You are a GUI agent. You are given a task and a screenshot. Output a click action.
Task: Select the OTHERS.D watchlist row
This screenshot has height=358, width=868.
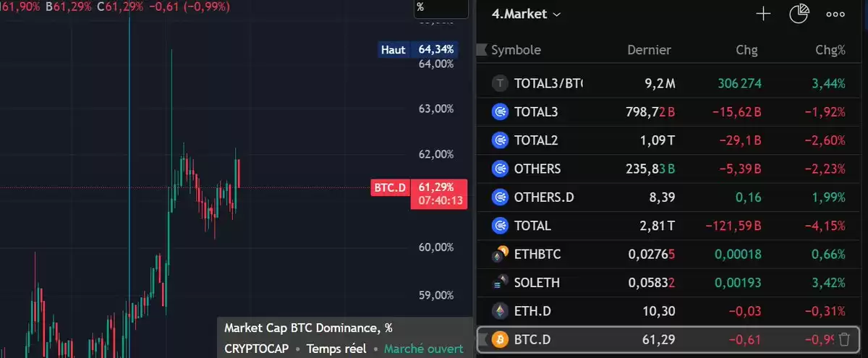click(671, 197)
